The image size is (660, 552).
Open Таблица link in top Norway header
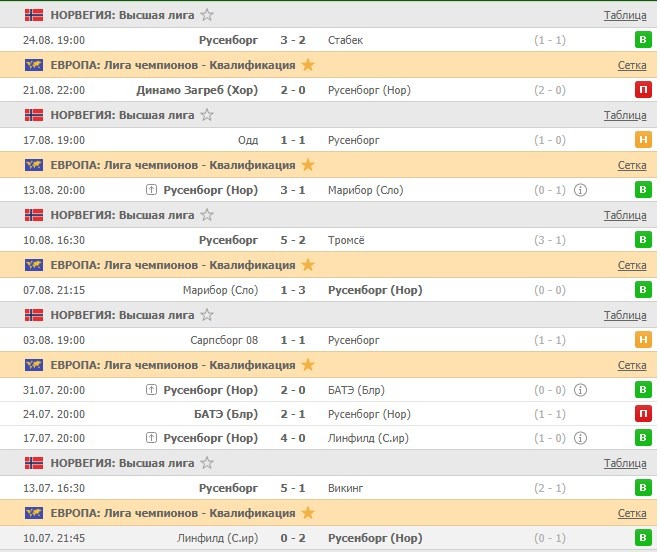[625, 15]
